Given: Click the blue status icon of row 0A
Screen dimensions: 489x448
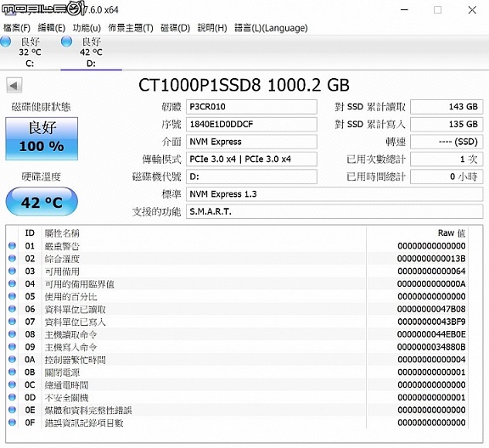Looking at the screenshot, I should pyautogui.click(x=12, y=359).
